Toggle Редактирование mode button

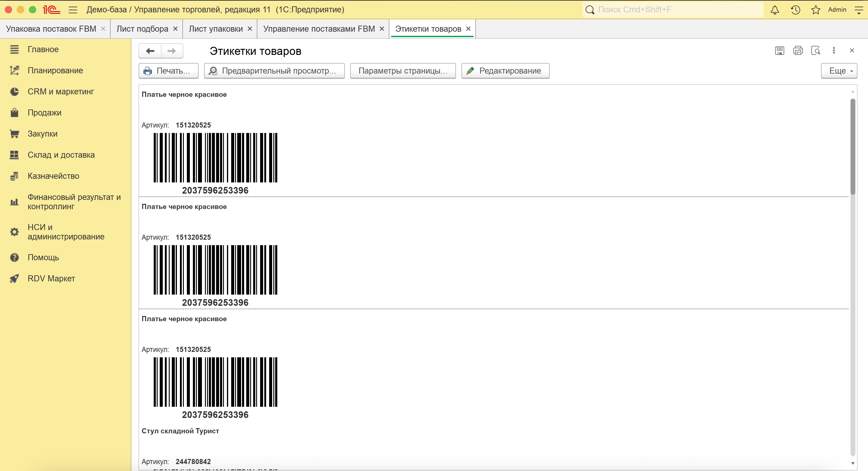(505, 71)
